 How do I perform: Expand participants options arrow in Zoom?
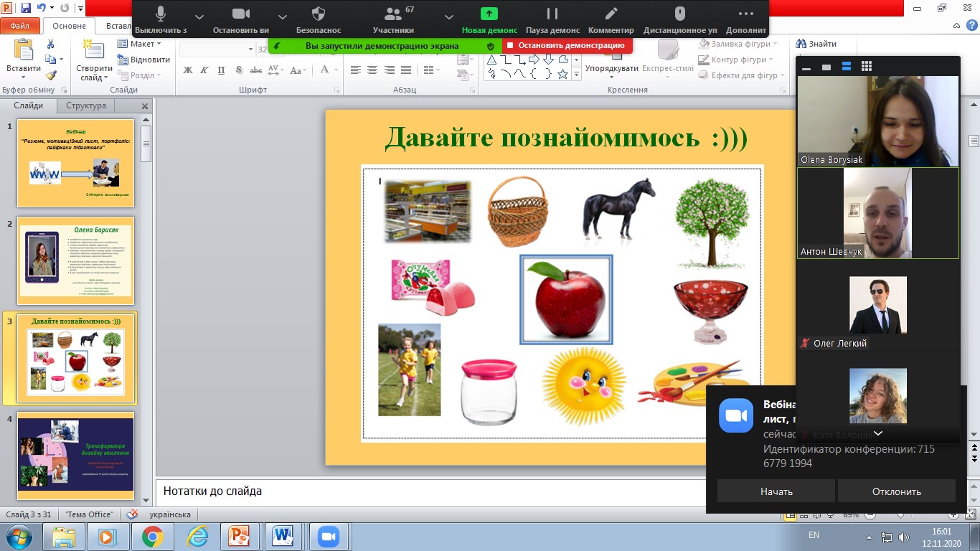point(449,17)
